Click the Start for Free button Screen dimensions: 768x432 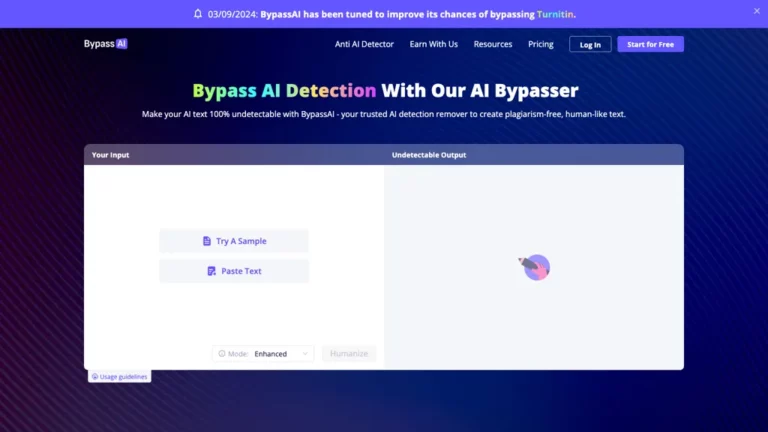click(x=650, y=44)
